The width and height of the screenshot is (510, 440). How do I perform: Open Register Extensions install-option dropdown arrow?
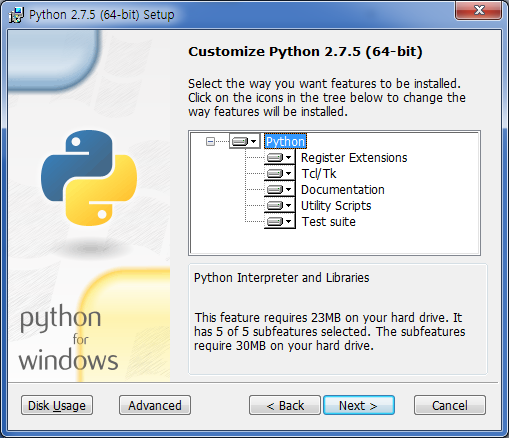pos(289,157)
